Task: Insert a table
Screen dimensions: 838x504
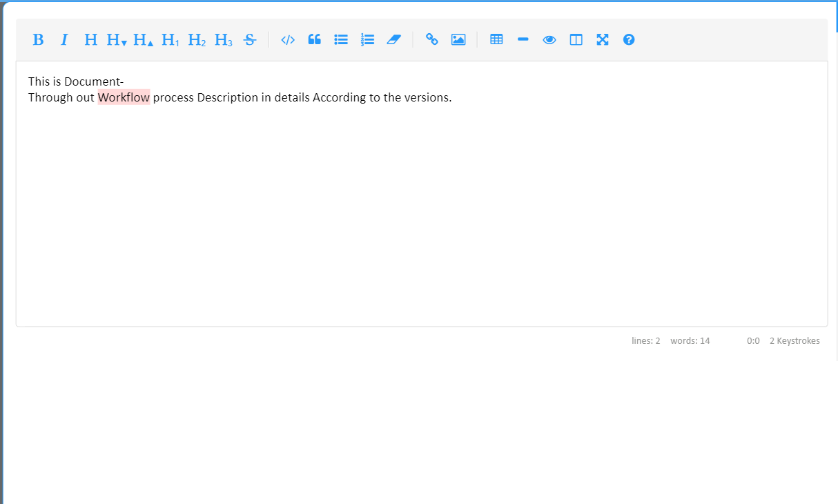Action: tap(496, 39)
